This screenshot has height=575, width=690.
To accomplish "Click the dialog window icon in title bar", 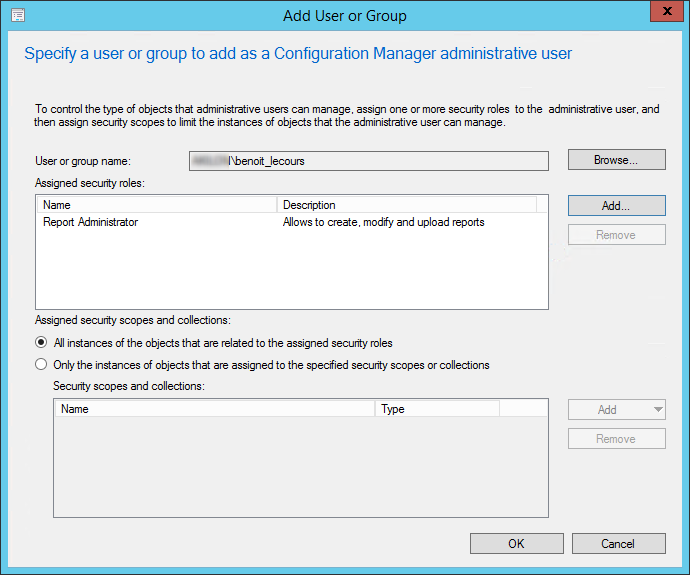I will pyautogui.click(x=18, y=15).
